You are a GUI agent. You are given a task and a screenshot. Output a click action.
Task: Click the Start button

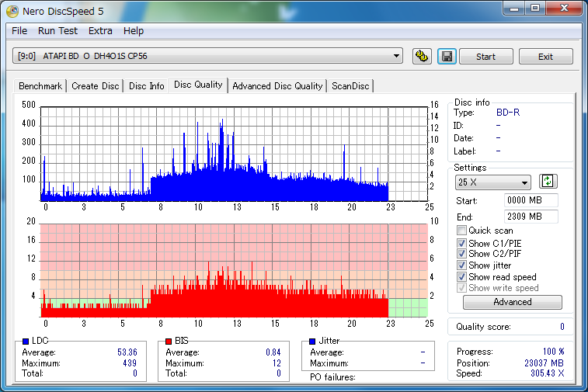click(x=486, y=57)
